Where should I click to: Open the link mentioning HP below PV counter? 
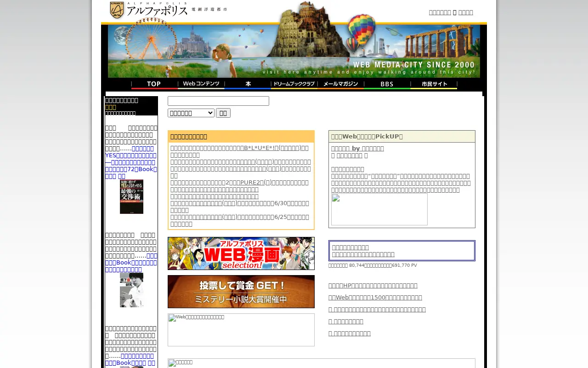(373, 286)
